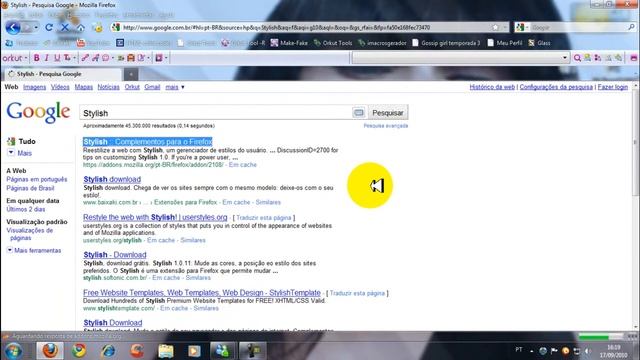Click 'Pesquisa avançada' link
Viewport: 640px width, 360px height.
click(386, 126)
